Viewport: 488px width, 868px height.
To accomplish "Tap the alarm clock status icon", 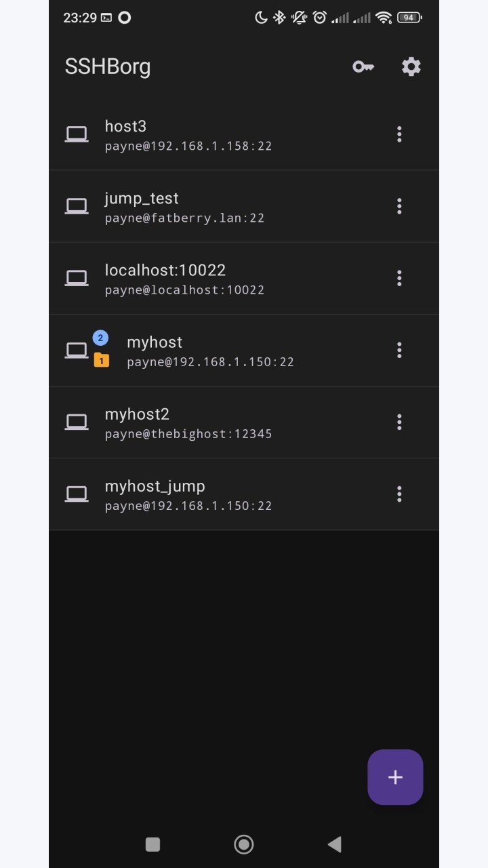I will 320,18.
